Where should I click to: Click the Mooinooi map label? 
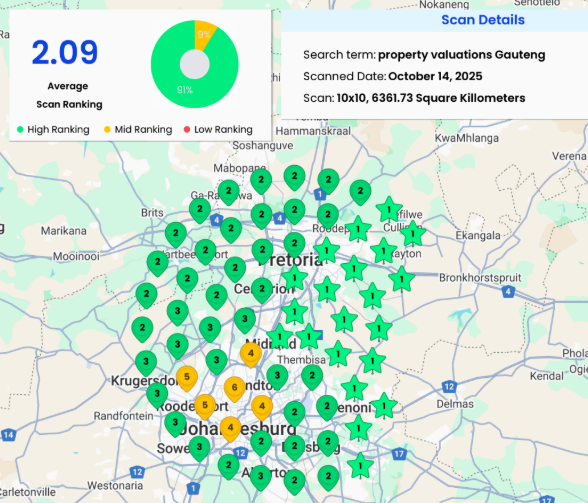(76, 257)
